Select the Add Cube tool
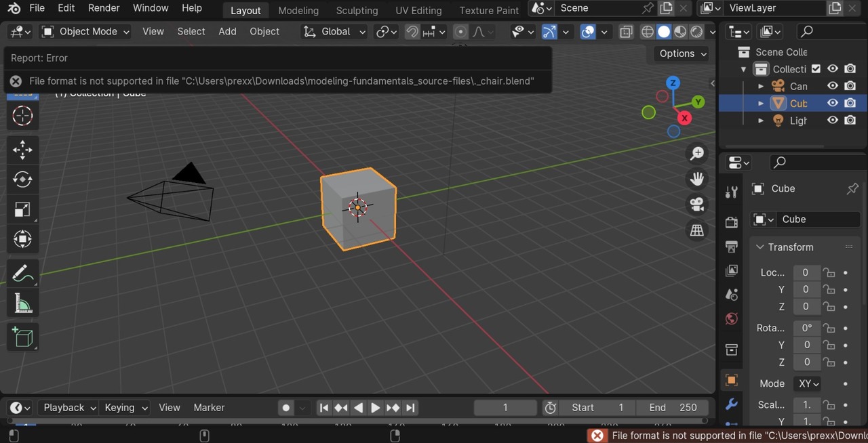The height and width of the screenshot is (443, 868). point(22,337)
